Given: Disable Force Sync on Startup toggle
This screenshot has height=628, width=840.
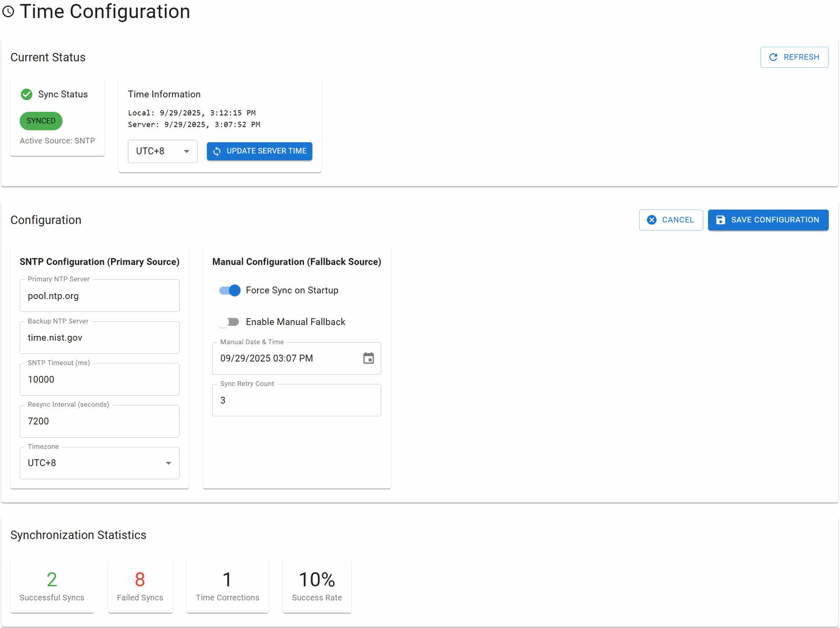Looking at the screenshot, I should click(230, 290).
